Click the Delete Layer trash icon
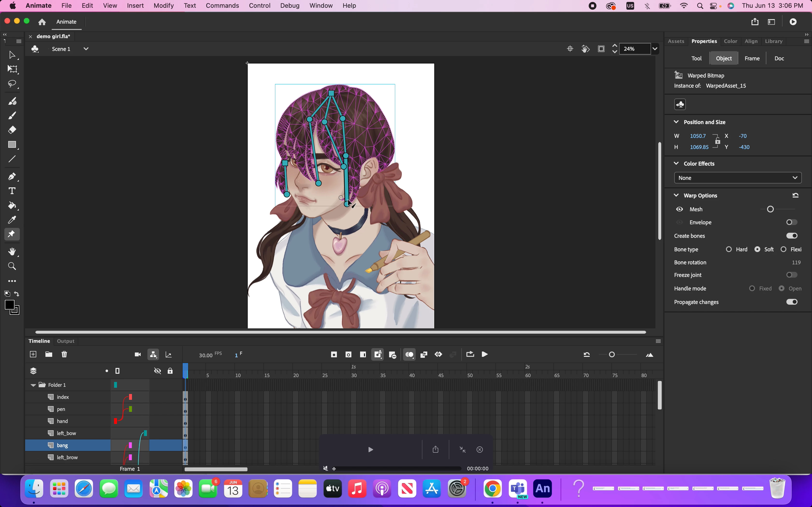The width and height of the screenshot is (812, 507). pos(65,354)
